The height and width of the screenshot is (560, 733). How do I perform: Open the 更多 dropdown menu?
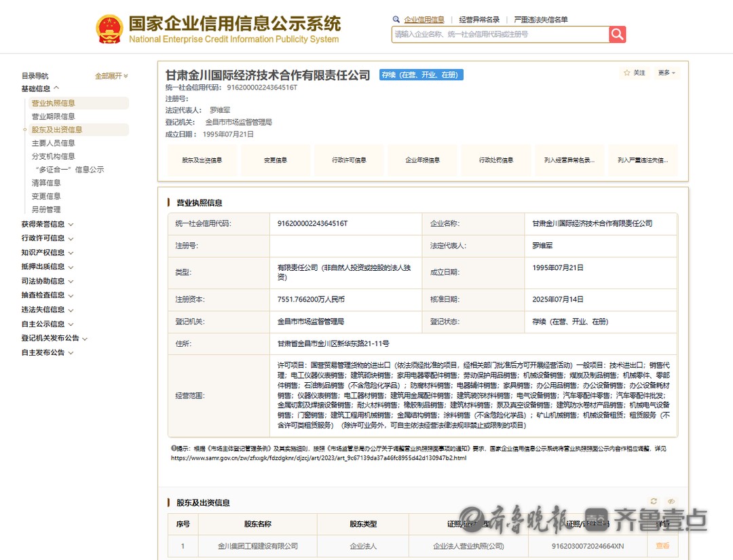[x=666, y=73]
